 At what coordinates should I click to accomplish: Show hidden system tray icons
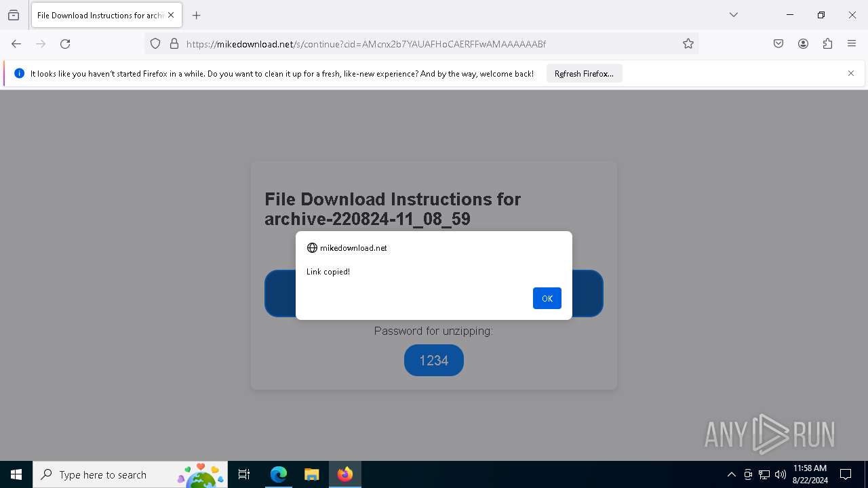pyautogui.click(x=731, y=474)
